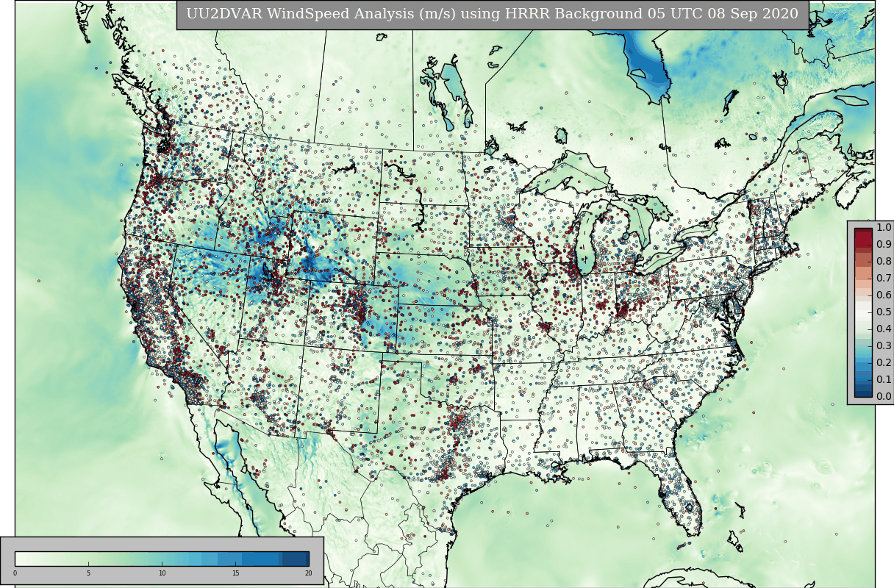This screenshot has height=588, width=894.
Task: Click the 0.1 label on right colorbar
Action: (883, 380)
